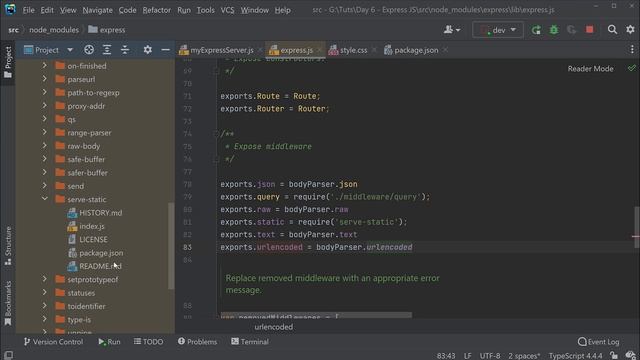Open the VCS menu

pos(227,10)
